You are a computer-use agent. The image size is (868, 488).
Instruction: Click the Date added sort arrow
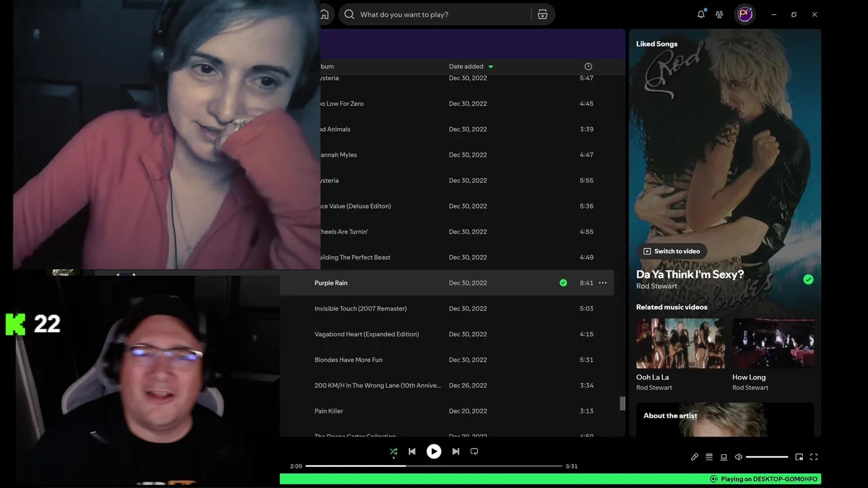click(491, 66)
